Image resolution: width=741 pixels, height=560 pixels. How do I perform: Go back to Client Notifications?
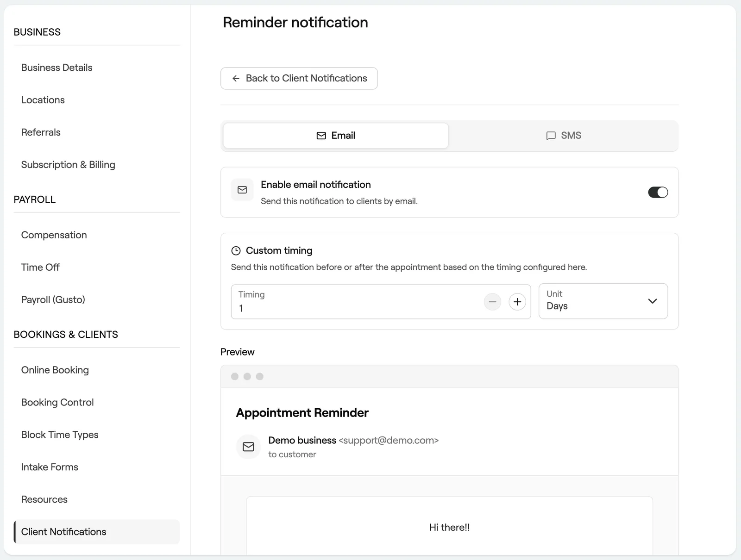coord(299,78)
